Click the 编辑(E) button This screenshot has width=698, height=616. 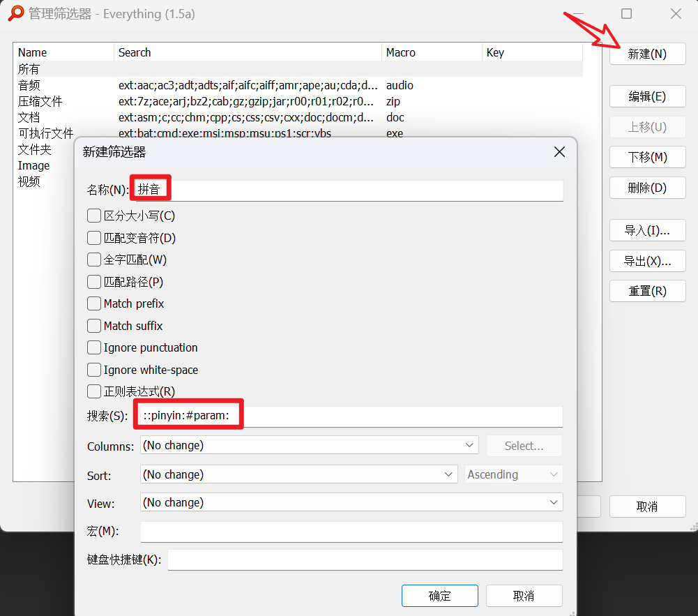(647, 96)
